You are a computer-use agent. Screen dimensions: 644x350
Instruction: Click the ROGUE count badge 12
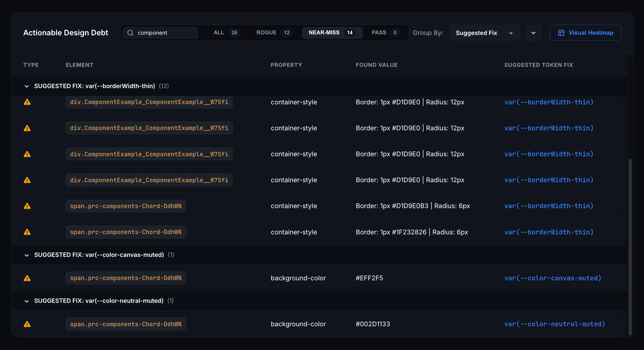coord(287,33)
